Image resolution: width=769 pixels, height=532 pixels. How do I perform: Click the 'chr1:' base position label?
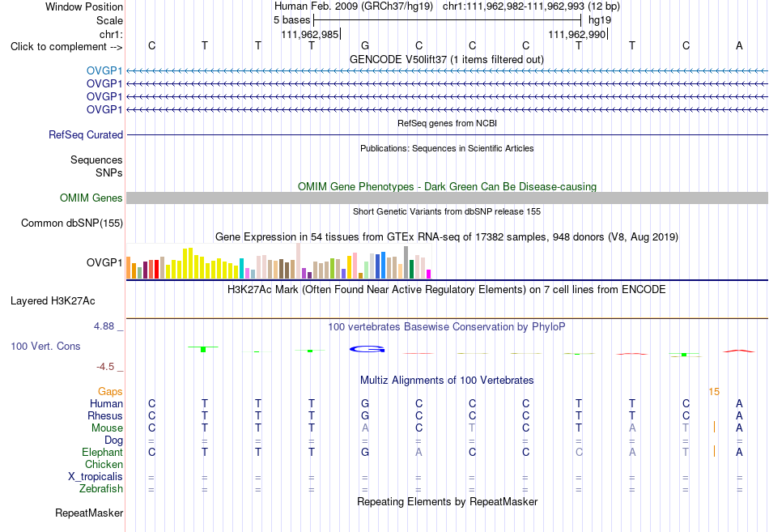tap(112, 34)
